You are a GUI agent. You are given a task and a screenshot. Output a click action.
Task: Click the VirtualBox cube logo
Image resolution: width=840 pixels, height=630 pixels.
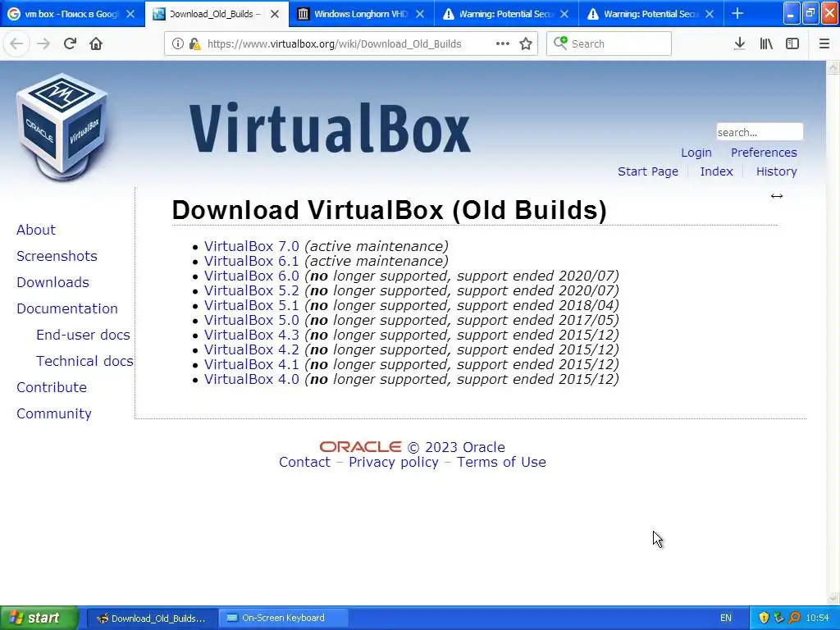click(x=62, y=126)
